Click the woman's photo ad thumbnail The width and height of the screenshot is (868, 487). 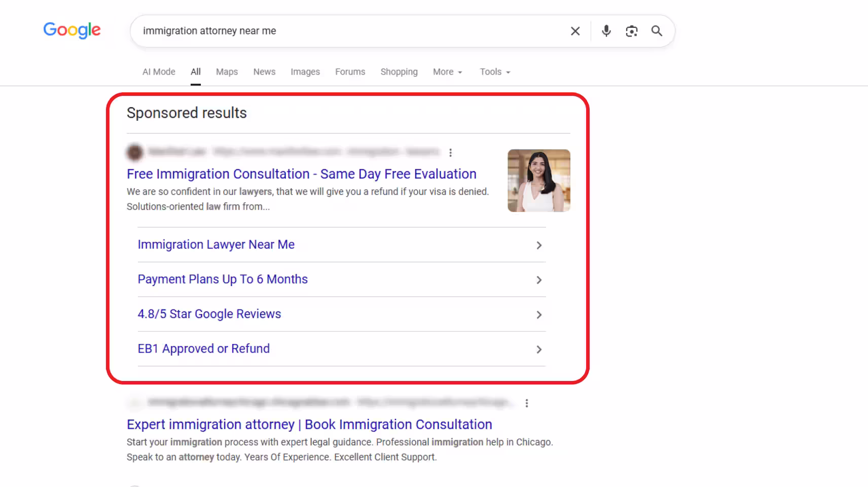539,181
